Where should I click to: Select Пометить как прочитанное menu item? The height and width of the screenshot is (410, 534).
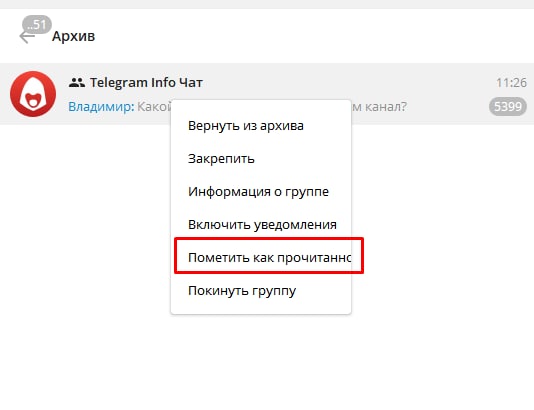pyautogui.click(x=261, y=258)
